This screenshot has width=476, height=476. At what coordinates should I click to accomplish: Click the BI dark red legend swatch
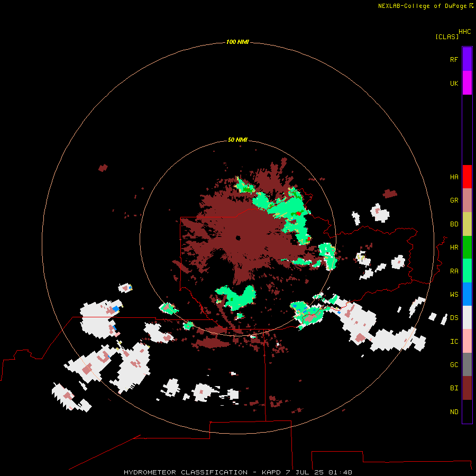click(x=467, y=388)
